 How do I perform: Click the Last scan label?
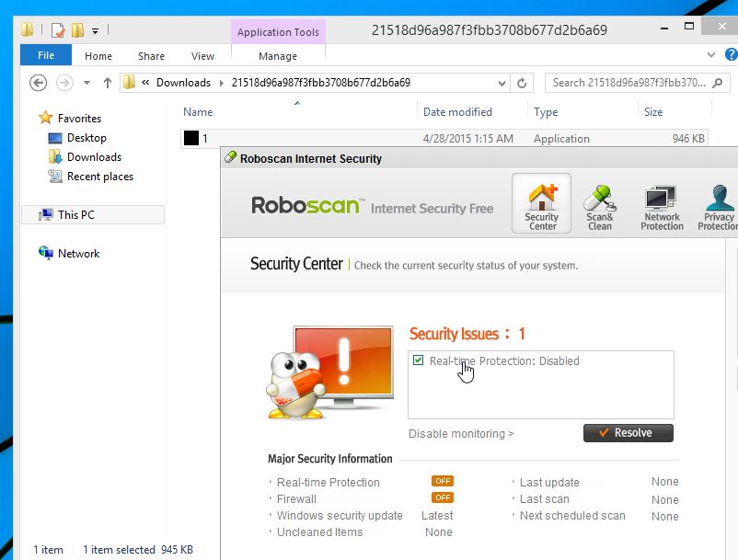click(544, 499)
